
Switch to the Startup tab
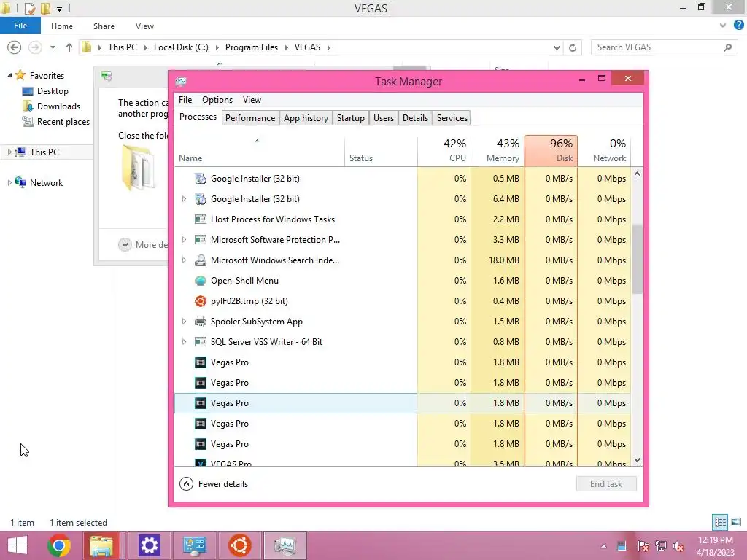[x=351, y=118]
